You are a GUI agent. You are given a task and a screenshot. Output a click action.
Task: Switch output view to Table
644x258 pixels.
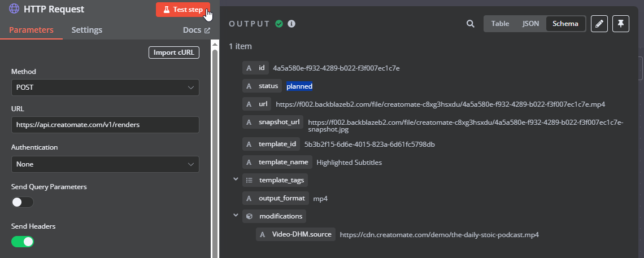click(500, 24)
